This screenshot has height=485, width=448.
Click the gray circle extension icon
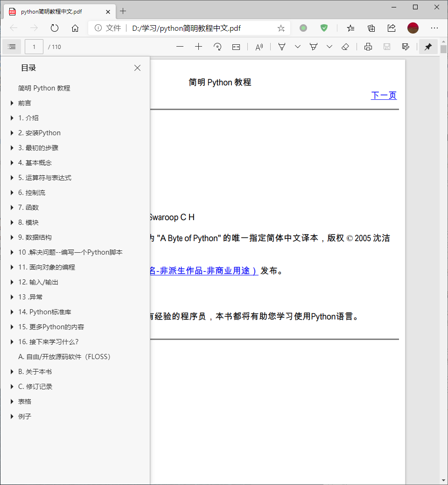[303, 28]
